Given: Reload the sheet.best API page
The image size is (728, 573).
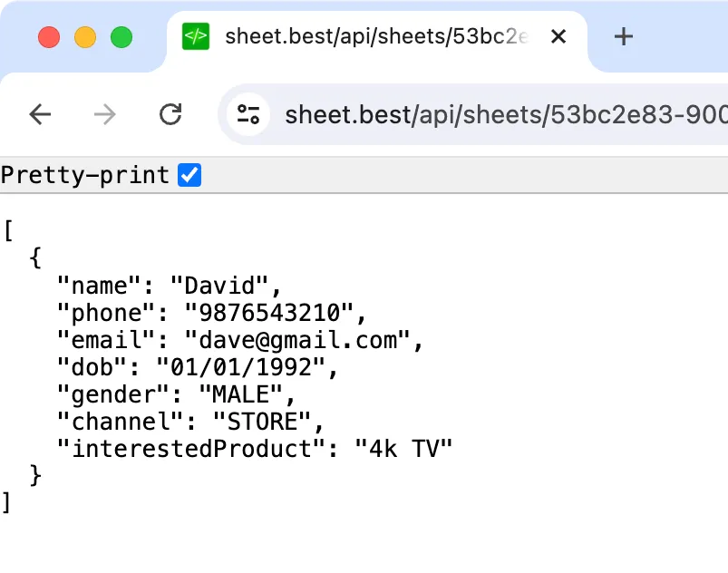Looking at the screenshot, I should pos(170,114).
